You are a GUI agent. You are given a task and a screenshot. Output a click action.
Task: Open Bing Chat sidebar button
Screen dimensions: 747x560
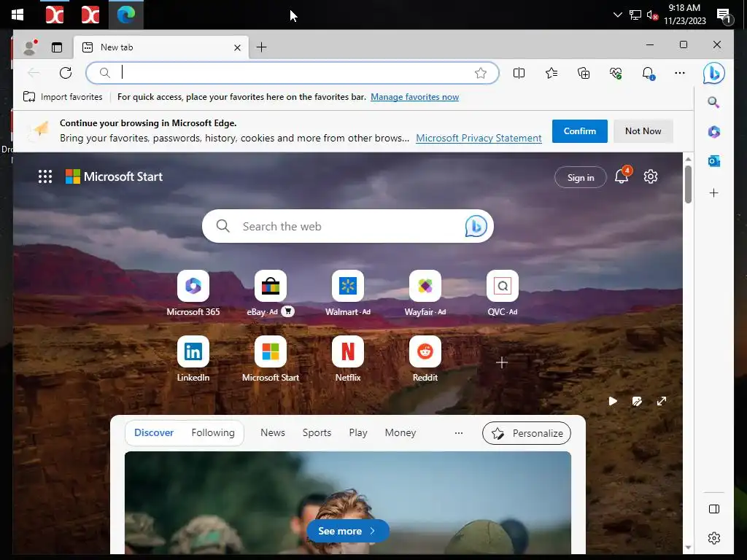(x=713, y=74)
